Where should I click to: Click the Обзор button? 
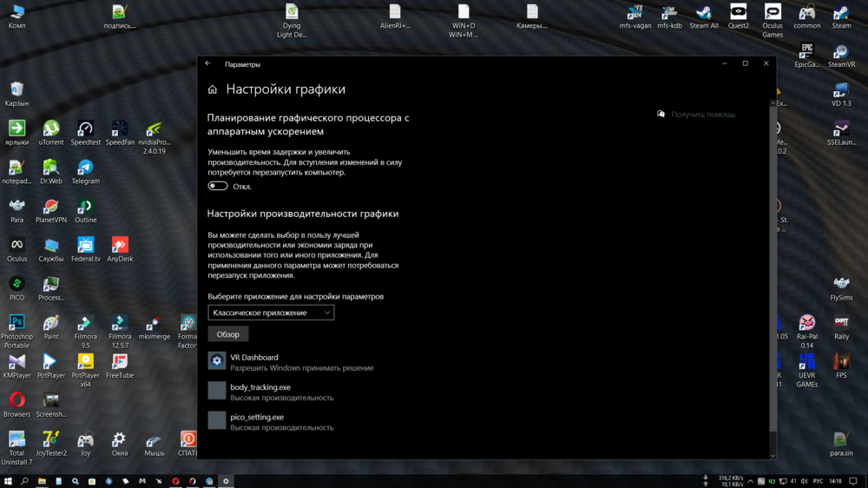pos(228,334)
